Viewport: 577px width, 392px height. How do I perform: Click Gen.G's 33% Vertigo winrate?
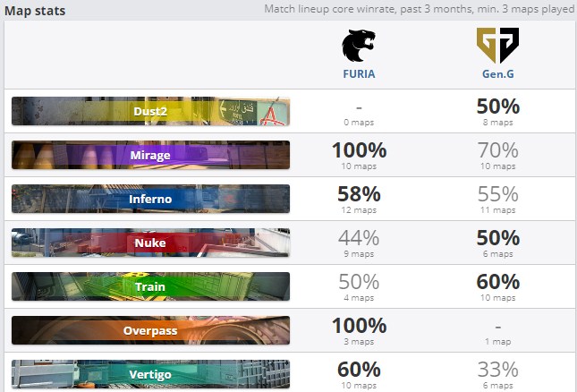tap(496, 369)
